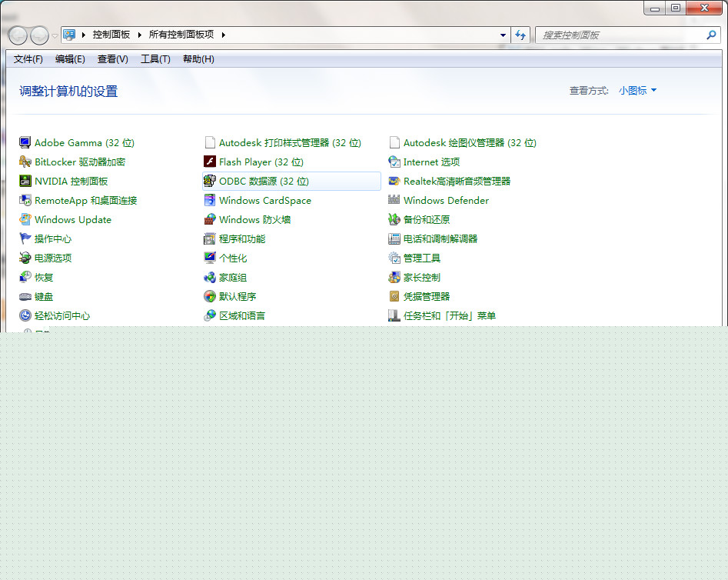Click the 键盘 keyboard icon
The image size is (728, 580).
(x=25, y=296)
